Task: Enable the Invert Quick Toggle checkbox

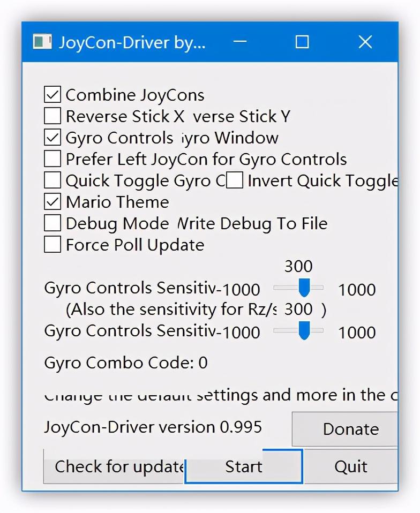Action: pos(235,180)
